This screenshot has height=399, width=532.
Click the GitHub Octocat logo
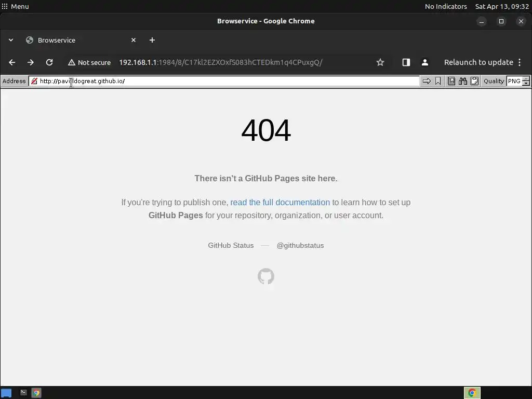(266, 276)
